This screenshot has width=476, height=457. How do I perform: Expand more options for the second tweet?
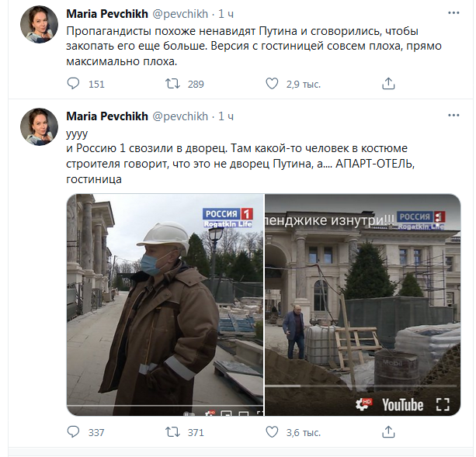click(453, 116)
